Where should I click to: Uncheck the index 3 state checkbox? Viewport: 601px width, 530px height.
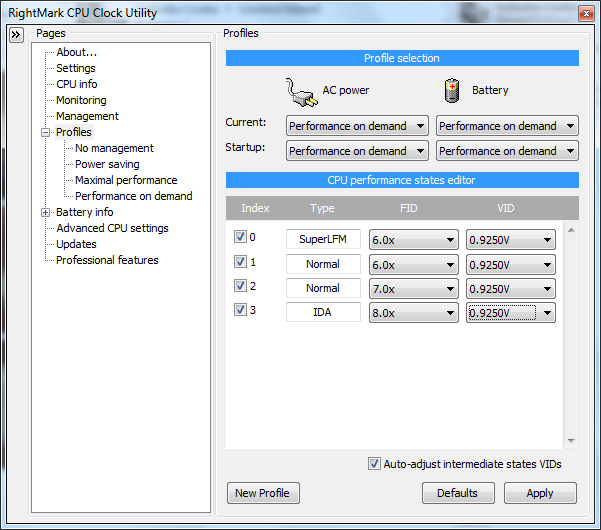coord(240,310)
